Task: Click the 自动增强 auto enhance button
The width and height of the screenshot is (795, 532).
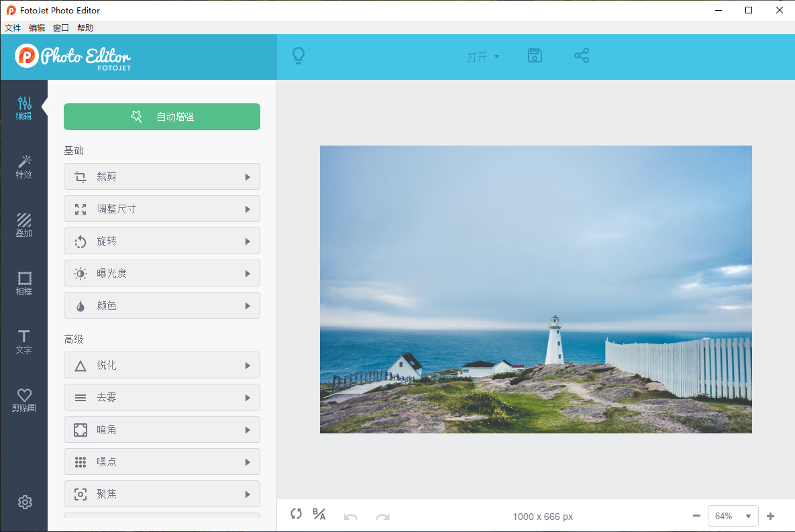Action: click(162, 116)
